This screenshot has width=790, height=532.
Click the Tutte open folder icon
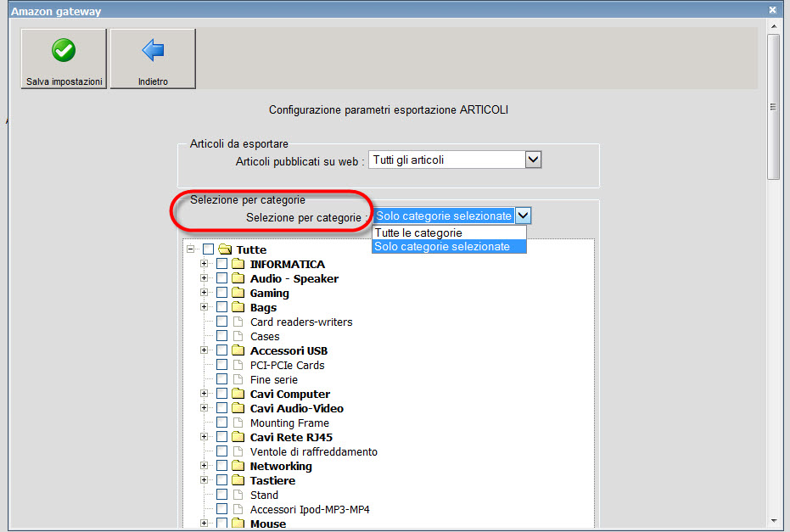225,249
